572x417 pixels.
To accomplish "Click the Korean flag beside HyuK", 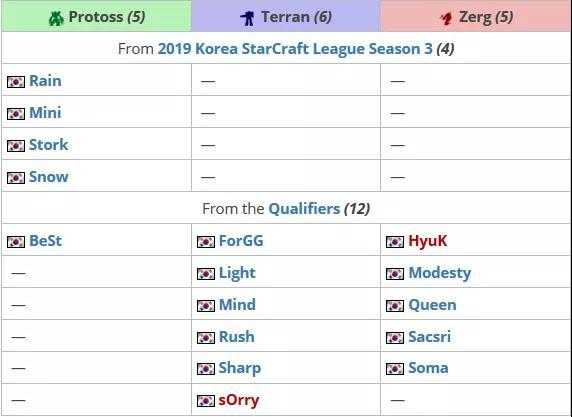I will click(395, 242).
